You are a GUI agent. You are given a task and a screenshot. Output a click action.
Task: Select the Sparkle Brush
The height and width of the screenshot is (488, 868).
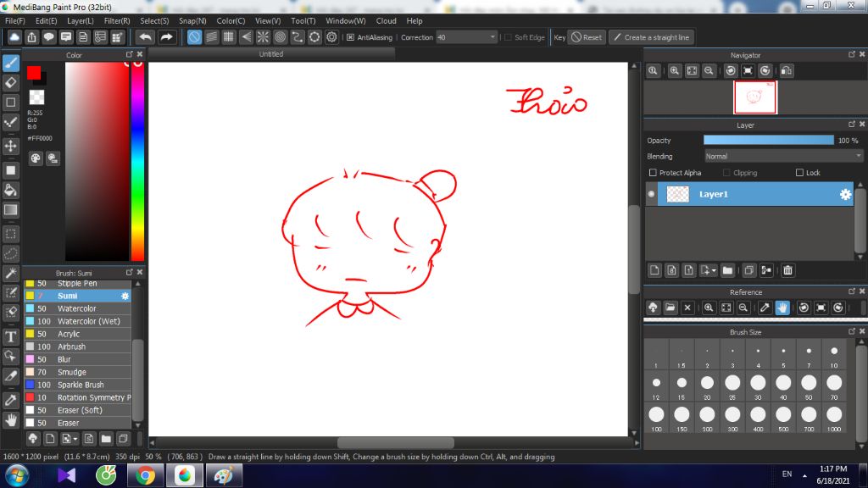pyautogui.click(x=78, y=385)
